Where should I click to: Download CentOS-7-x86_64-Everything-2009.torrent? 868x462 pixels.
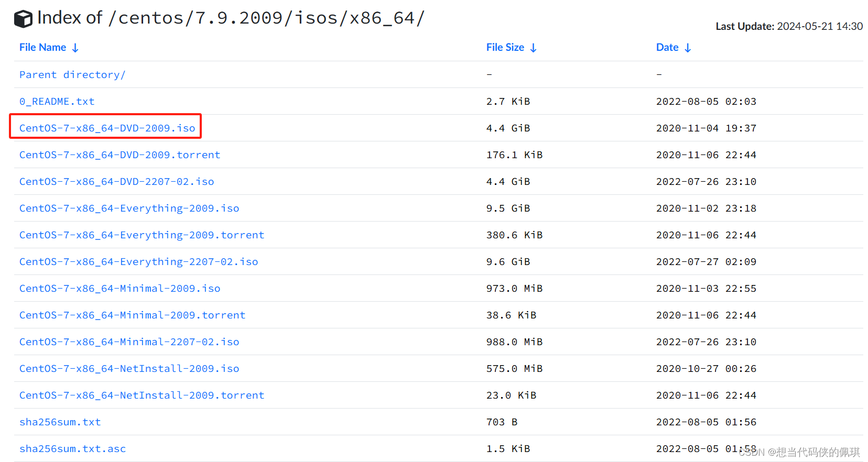click(x=142, y=235)
